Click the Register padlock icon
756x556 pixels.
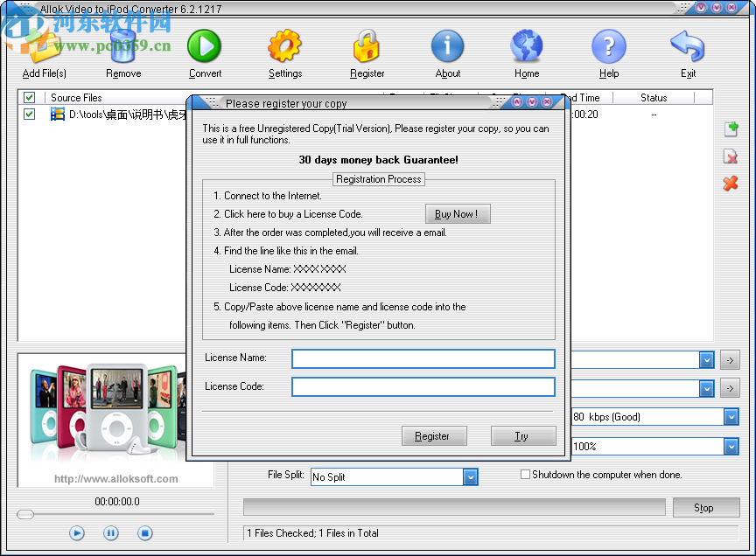pos(367,46)
